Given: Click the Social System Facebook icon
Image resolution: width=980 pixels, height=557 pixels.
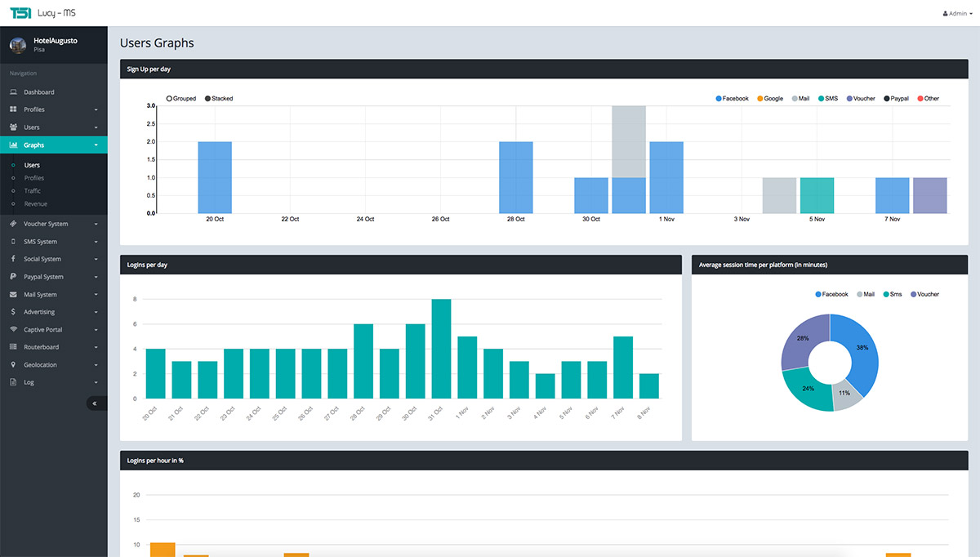Looking at the screenshot, I should 14,259.
